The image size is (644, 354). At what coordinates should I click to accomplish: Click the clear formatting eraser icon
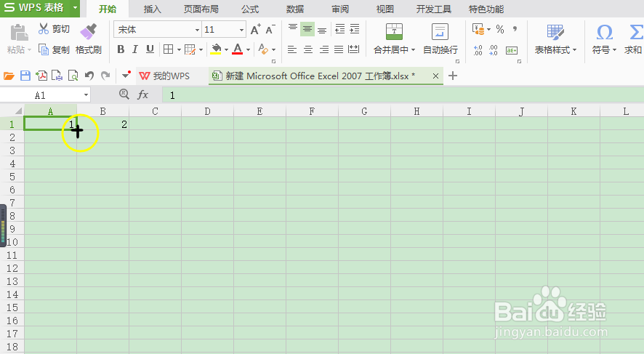[263, 49]
